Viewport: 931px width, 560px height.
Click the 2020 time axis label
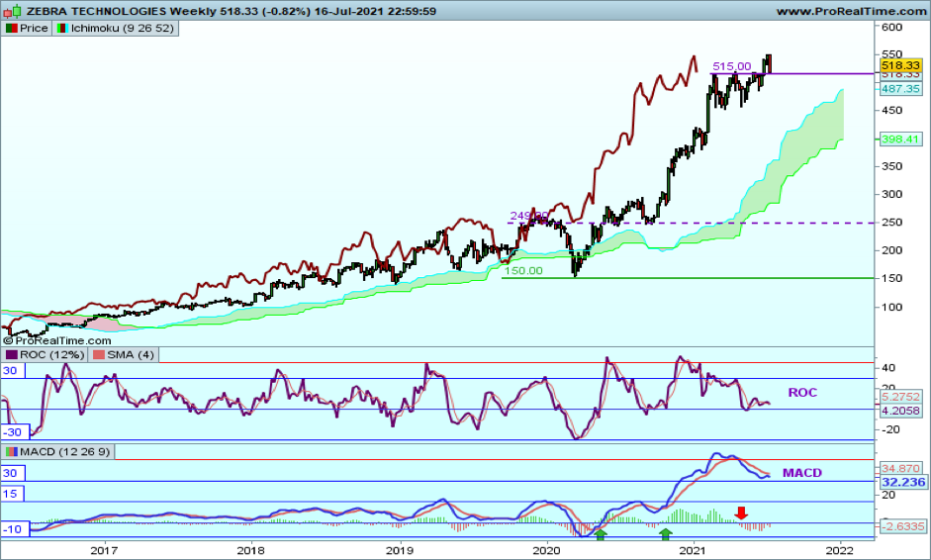coord(547,550)
